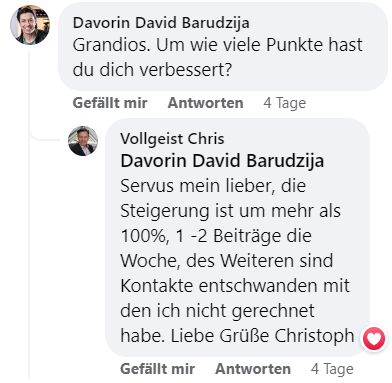Open the 4 Tage timestamp of Davorin's comment
Viewport: 392px width, 383px height.
tap(285, 103)
